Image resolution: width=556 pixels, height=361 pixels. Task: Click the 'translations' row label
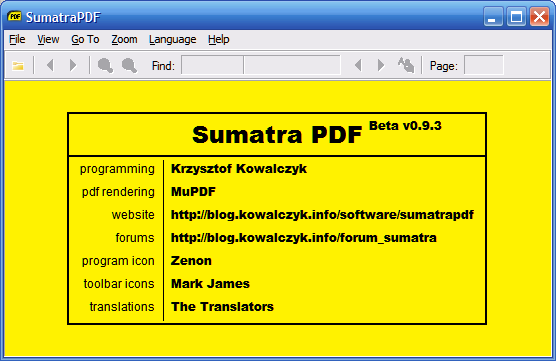pos(122,307)
